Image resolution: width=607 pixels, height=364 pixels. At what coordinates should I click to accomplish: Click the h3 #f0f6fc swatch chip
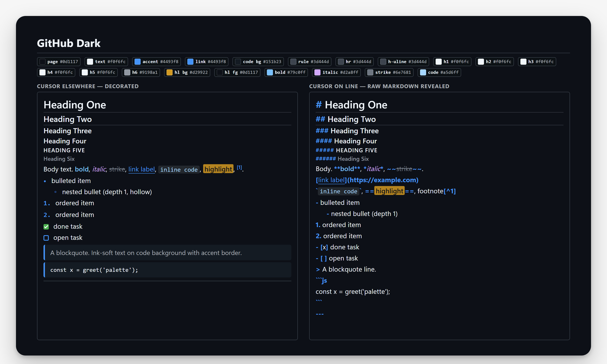coord(537,61)
